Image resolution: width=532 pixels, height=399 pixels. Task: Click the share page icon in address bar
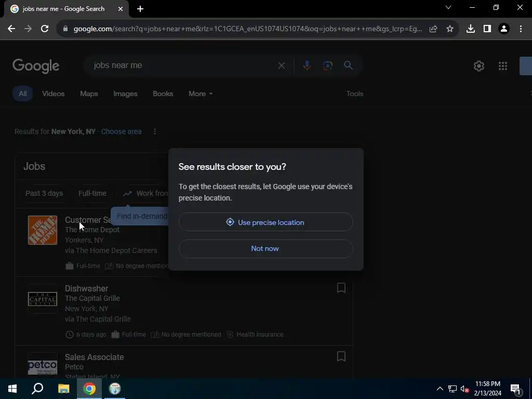[x=433, y=29]
